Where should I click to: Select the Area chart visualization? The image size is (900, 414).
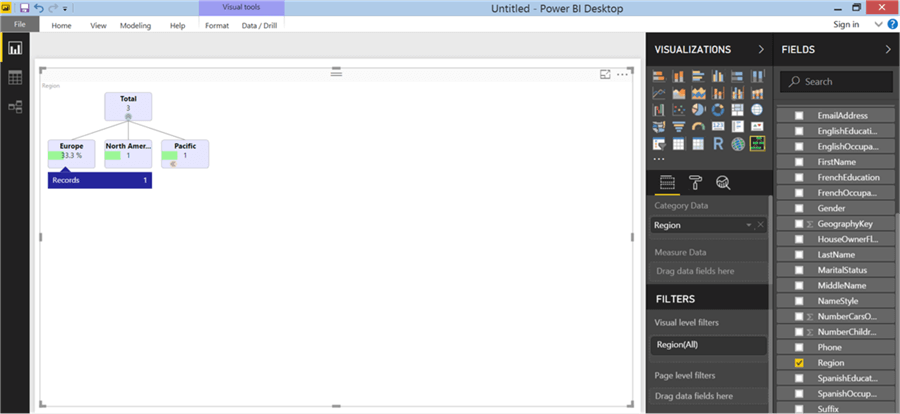click(x=678, y=92)
